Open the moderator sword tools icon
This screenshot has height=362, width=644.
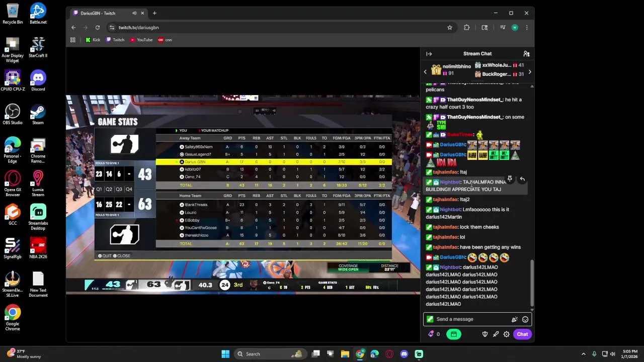pyautogui.click(x=496, y=334)
